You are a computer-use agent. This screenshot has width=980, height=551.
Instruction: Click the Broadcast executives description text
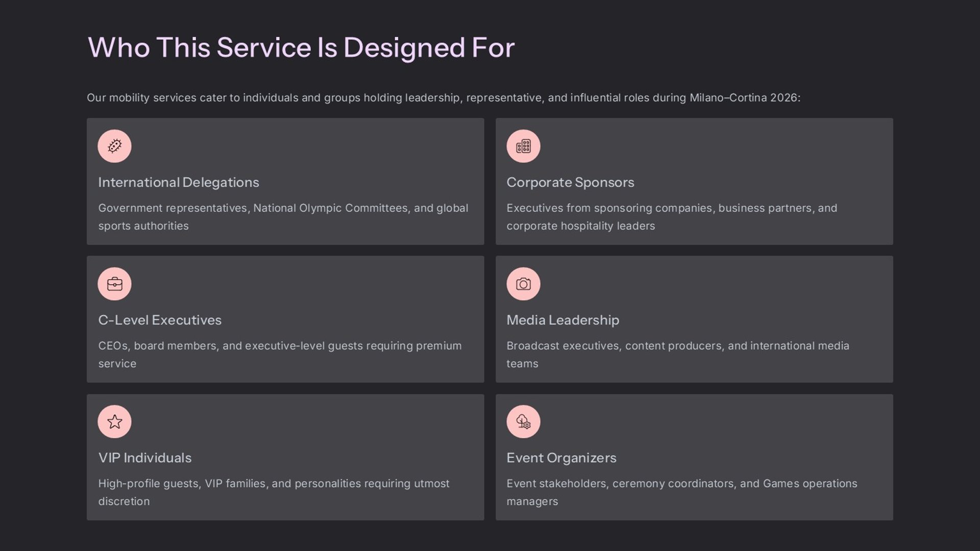tap(677, 355)
